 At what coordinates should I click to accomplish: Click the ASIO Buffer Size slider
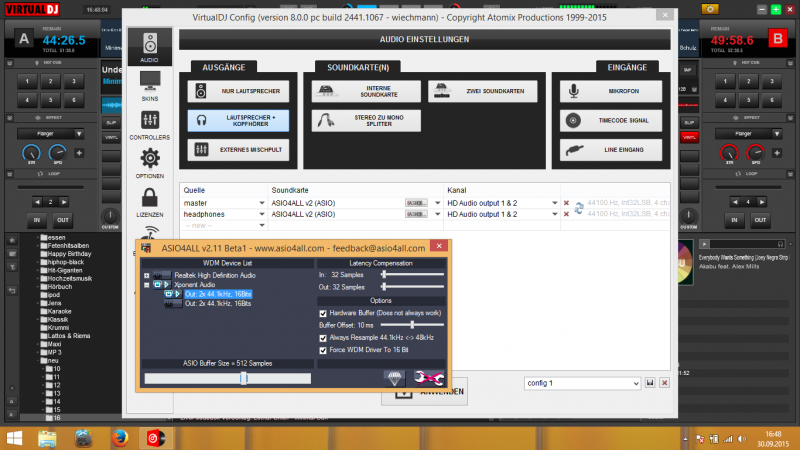tap(228, 378)
